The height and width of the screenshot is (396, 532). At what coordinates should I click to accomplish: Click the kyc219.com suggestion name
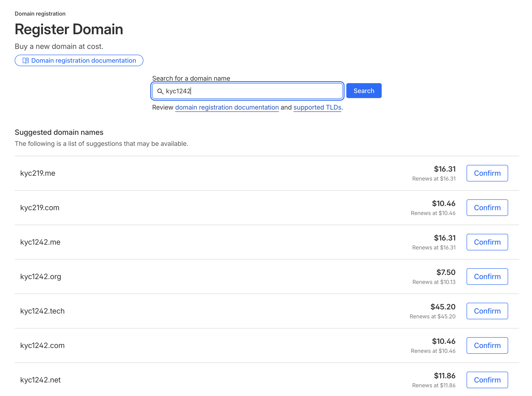point(40,208)
